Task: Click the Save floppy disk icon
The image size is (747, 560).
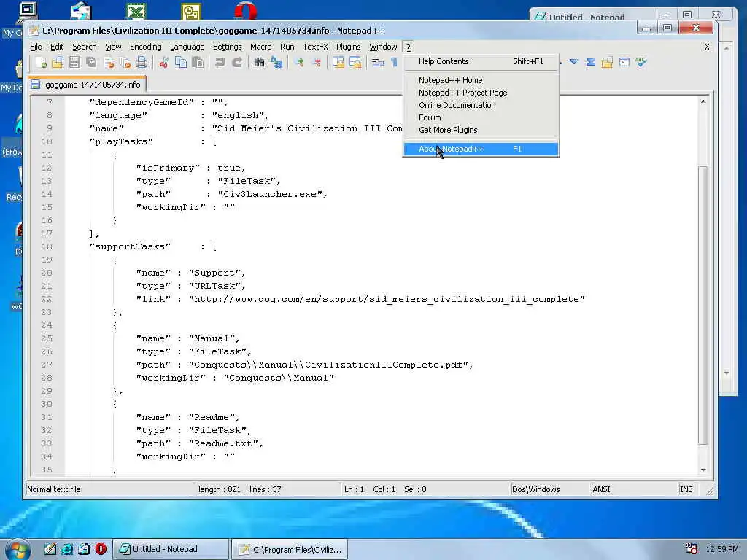Action: click(x=74, y=63)
